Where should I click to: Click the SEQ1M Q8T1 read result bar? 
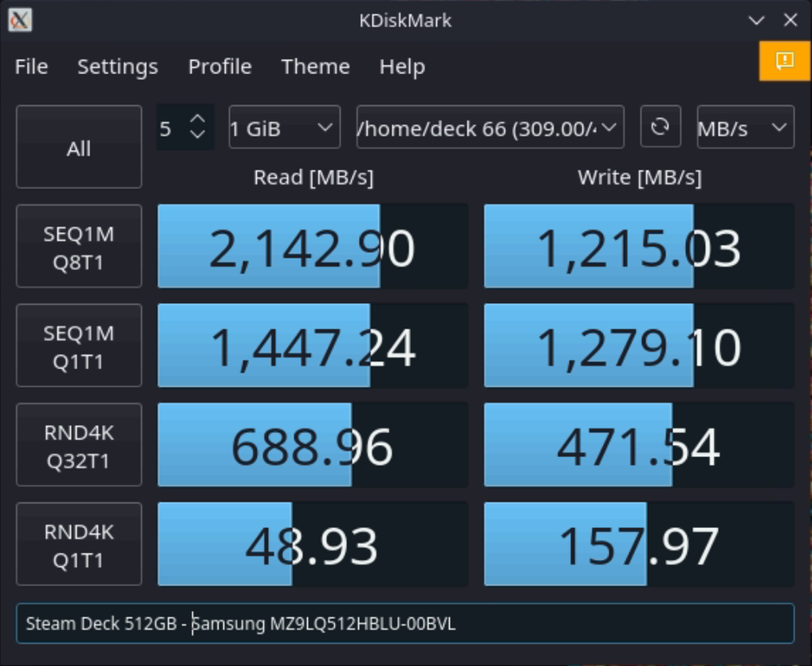pos(312,247)
